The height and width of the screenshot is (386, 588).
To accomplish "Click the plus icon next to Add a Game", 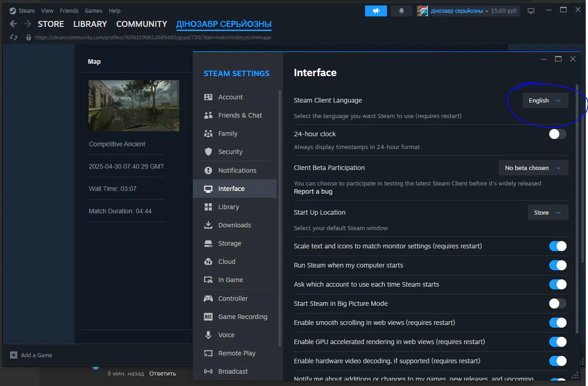I will click(14, 355).
